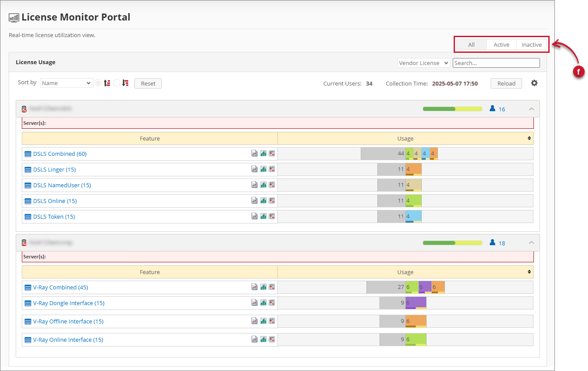Switch to the Inactive tab
The width and height of the screenshot is (588, 371).
coord(532,45)
